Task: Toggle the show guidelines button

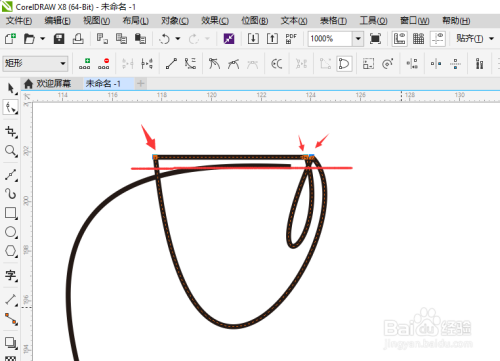Action: [x=438, y=39]
